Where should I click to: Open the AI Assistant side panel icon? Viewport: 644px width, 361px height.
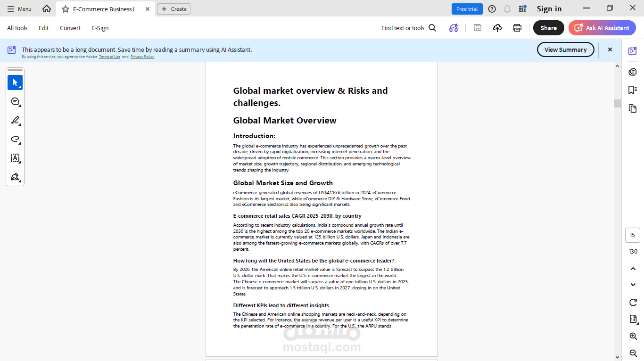pos(633,51)
